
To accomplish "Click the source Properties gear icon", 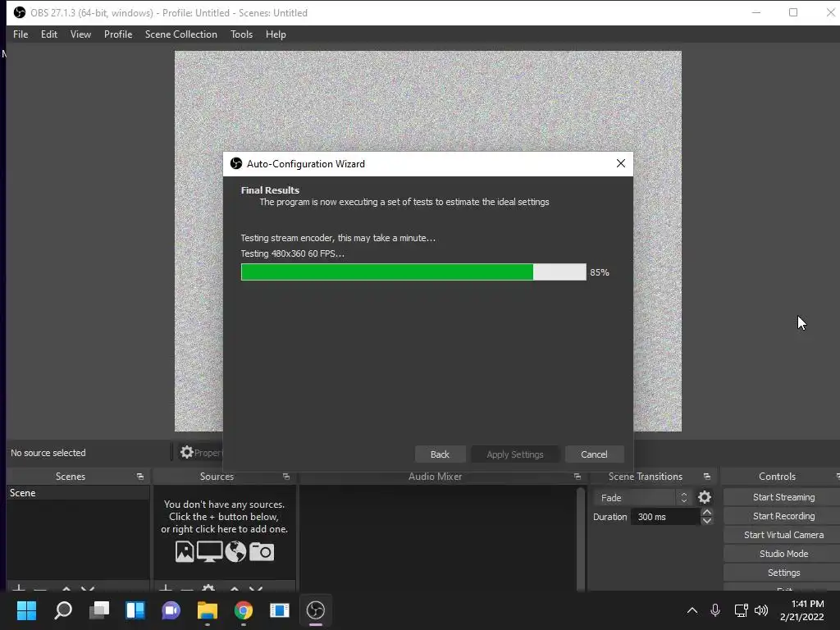I will [186, 453].
